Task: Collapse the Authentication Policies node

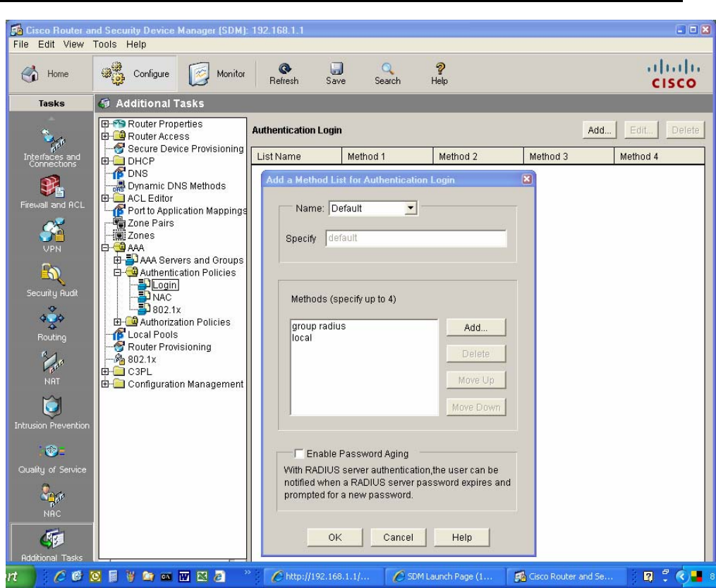Action: (117, 273)
